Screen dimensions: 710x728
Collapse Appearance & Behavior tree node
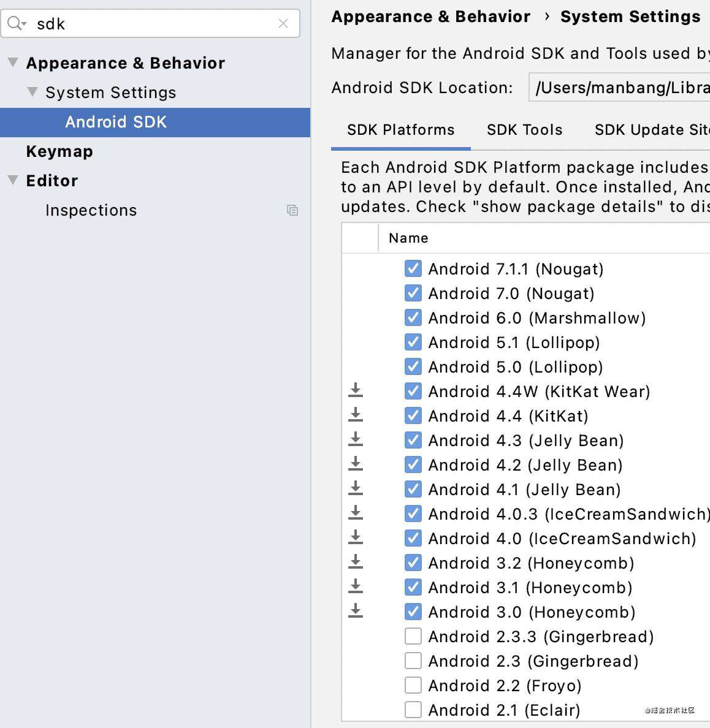pos(13,63)
